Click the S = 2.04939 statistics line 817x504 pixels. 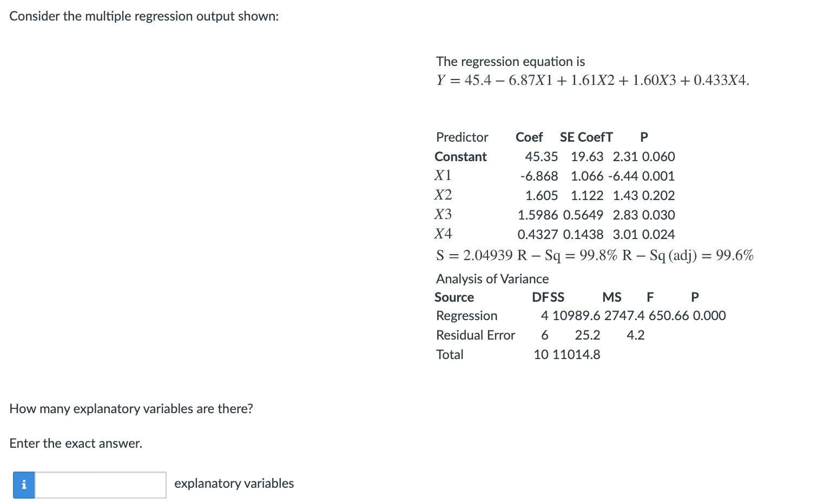[x=595, y=255]
